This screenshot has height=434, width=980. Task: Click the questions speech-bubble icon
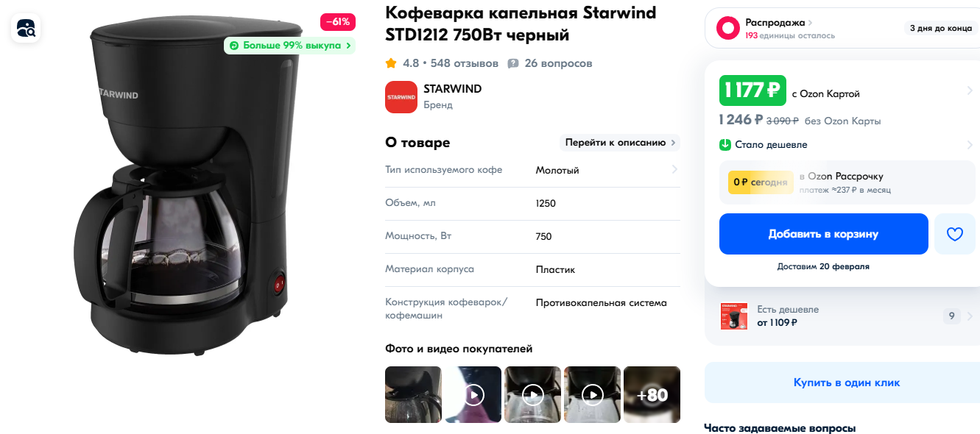513,63
